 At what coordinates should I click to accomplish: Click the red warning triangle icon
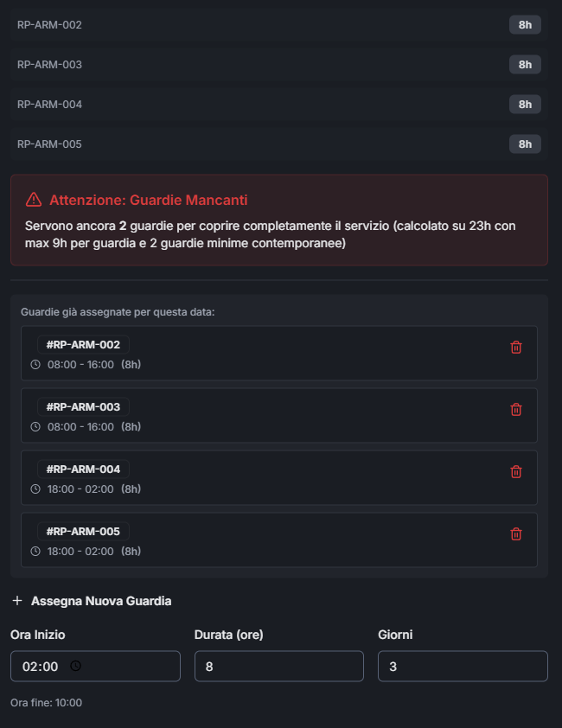34,200
